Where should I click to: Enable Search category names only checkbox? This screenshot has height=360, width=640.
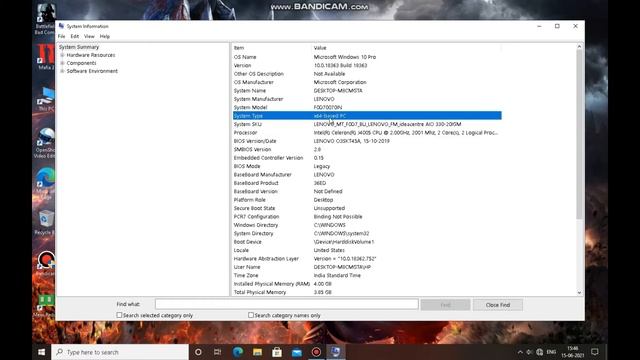(x=251, y=315)
